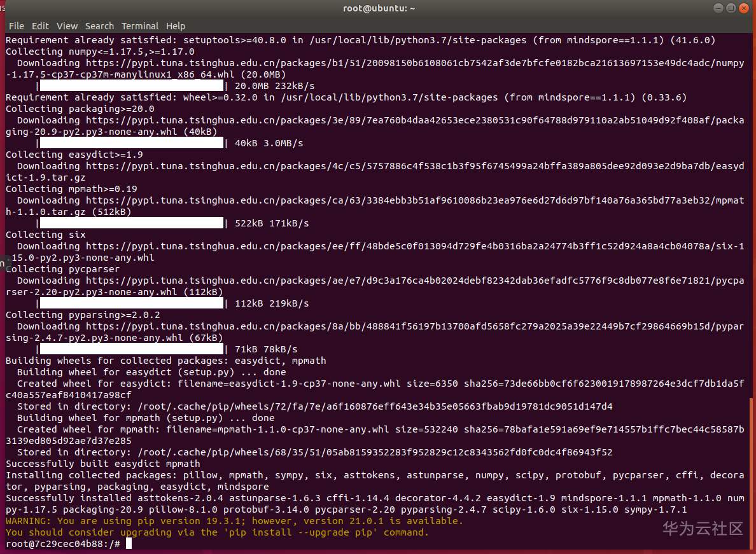Click the 'Collecting numpy<=1.17.5,>=1.17.0' line
The image size is (756, 554).
100,52
